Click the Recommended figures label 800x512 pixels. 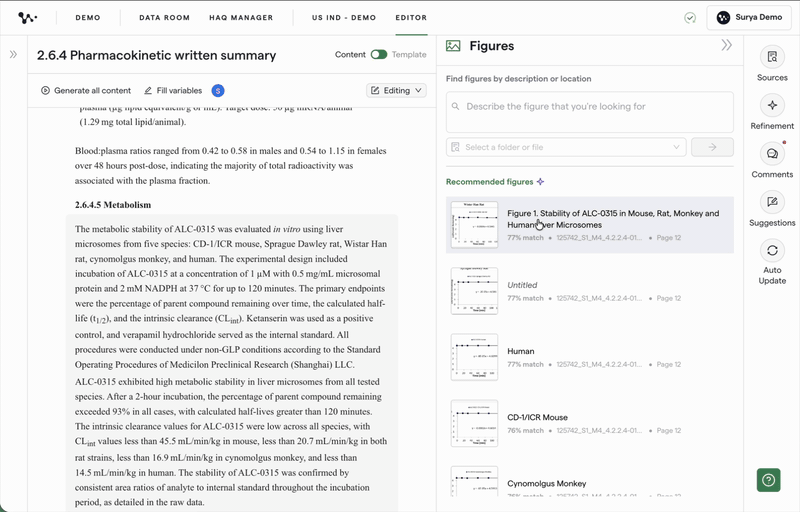489,182
